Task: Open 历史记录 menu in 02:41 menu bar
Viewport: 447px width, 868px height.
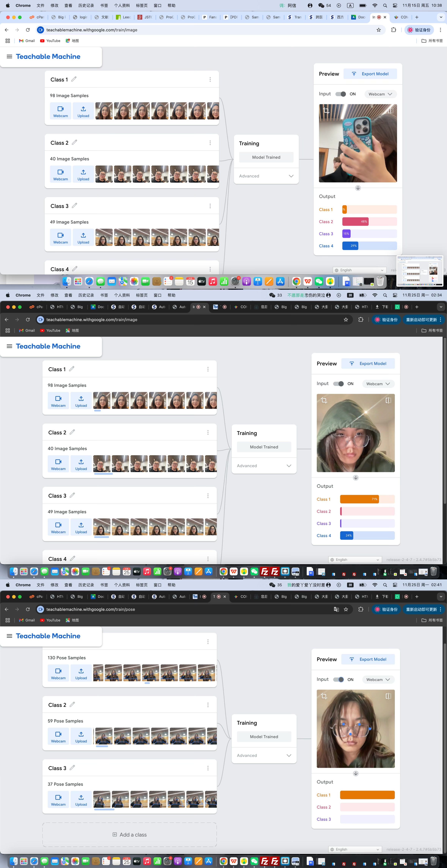Action: point(86,585)
